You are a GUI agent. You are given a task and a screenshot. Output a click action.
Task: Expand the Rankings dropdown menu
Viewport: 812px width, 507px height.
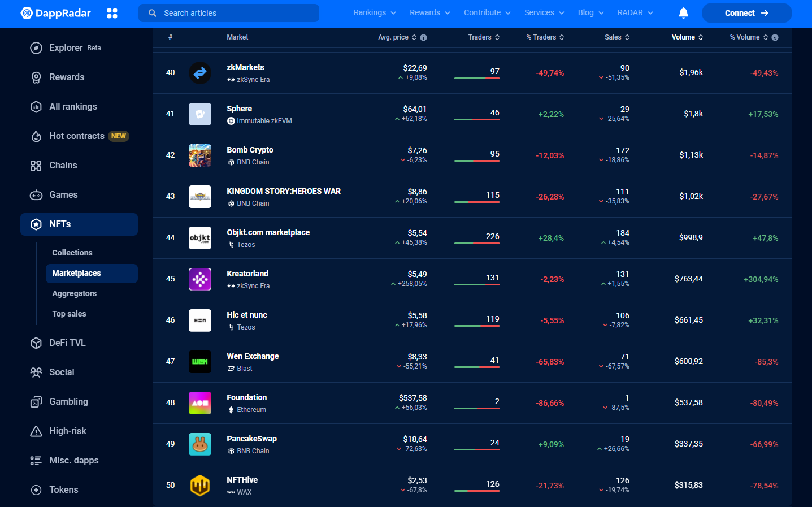[x=375, y=12]
